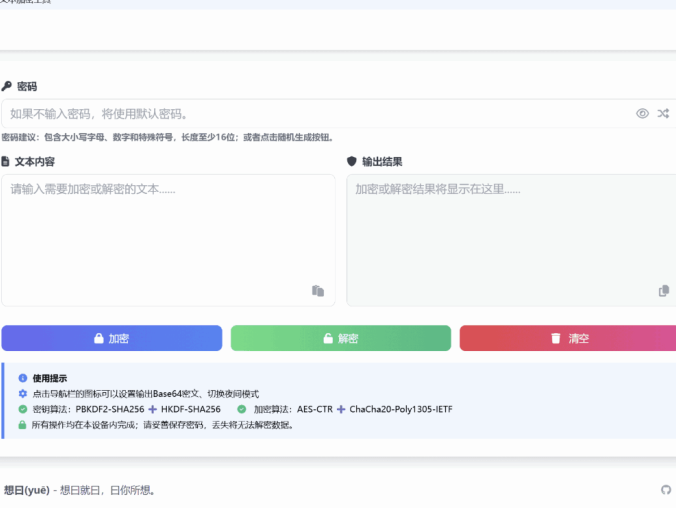The height and width of the screenshot is (508, 676).
Task: Click the password suggestion hint text
Action: [x=167, y=137]
